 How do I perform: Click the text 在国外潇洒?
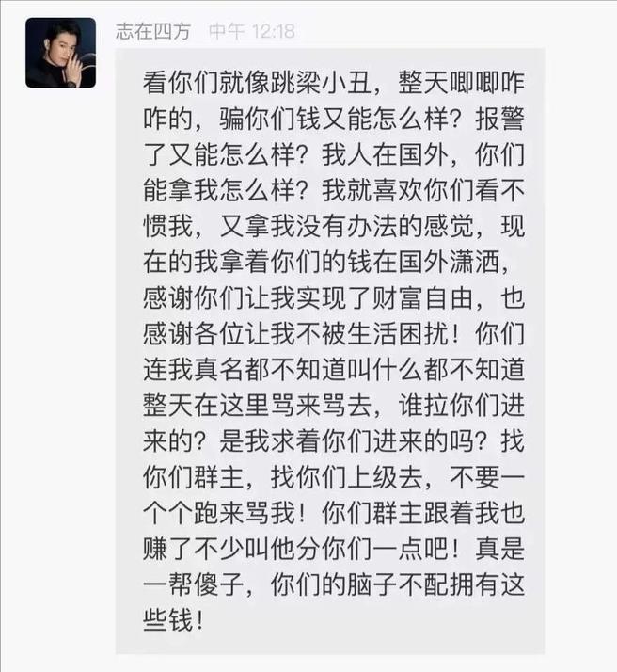pos(436,262)
